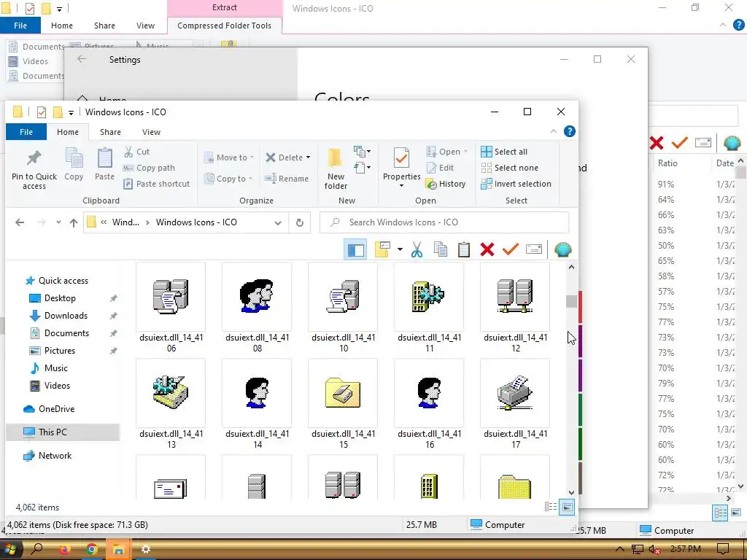Open the File menu in front window
747x560 pixels.
click(x=26, y=132)
